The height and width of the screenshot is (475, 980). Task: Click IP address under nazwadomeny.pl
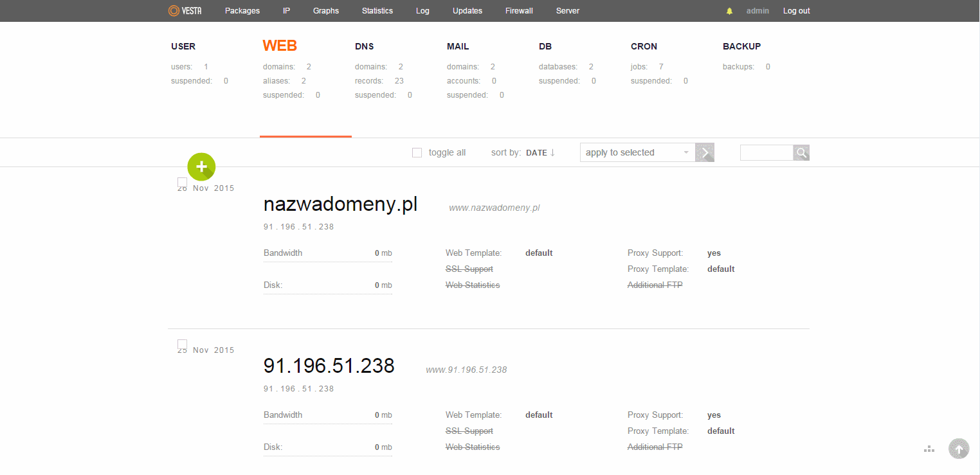tap(299, 227)
